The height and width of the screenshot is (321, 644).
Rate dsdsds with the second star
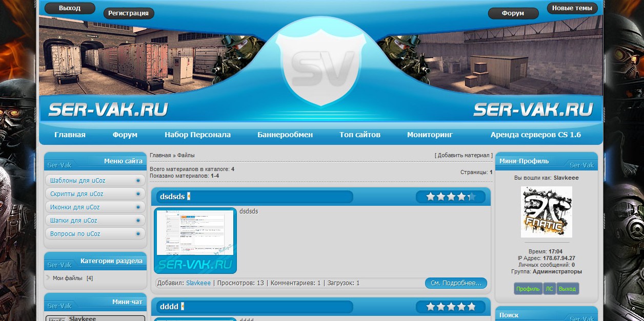440,197
